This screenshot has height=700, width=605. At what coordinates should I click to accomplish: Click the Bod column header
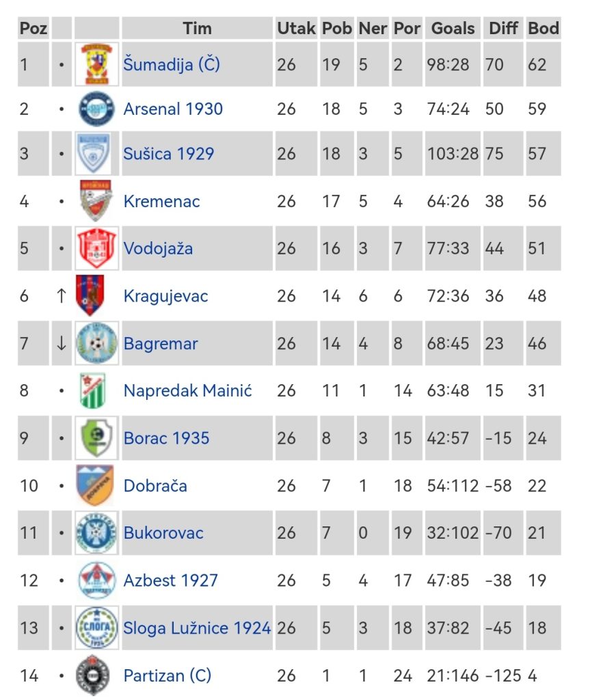[543, 28]
